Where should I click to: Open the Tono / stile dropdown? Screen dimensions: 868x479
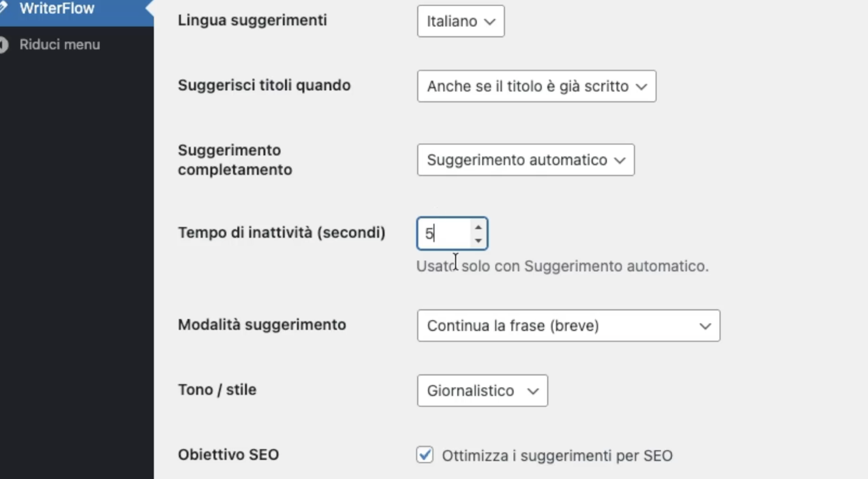(482, 391)
